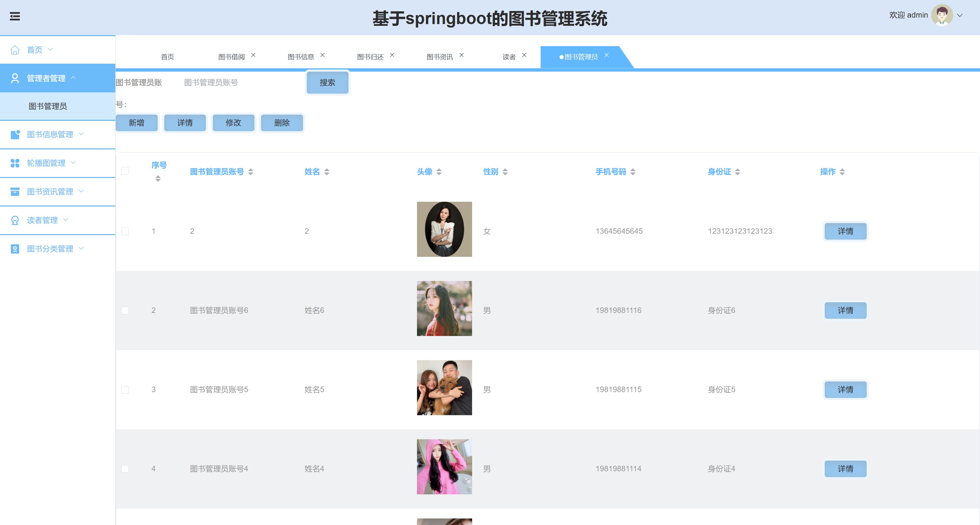
Task: Click the home icon in sidebar
Action: click(15, 50)
